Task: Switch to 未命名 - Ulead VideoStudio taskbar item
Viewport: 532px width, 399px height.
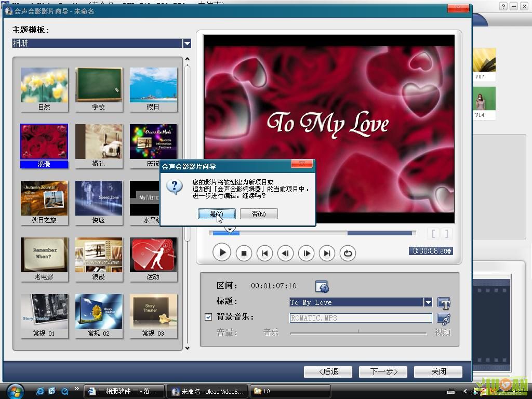Action: (x=207, y=391)
